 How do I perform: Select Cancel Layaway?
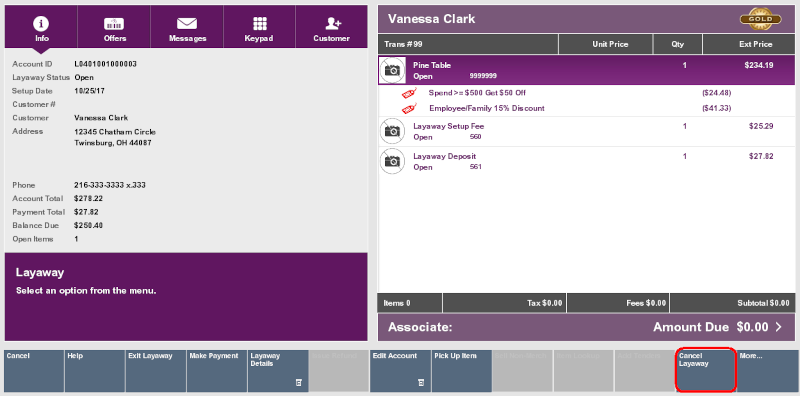tap(706, 371)
